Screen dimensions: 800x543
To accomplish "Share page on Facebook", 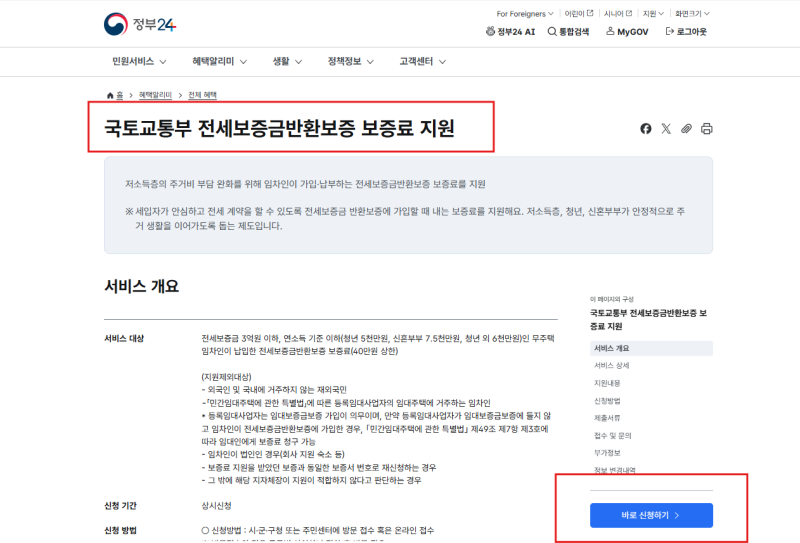I will pyautogui.click(x=645, y=129).
